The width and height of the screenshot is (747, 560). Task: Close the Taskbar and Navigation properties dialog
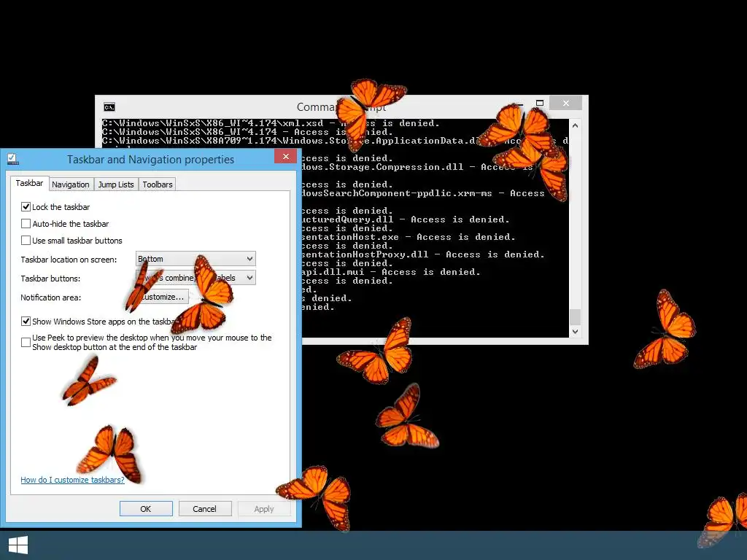tap(285, 157)
